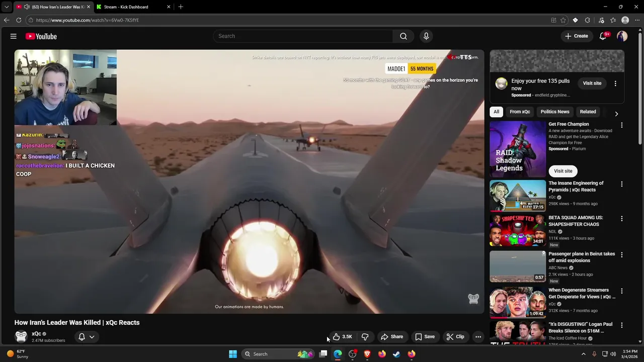This screenshot has height=362, width=644.
Task: Open the tab search chevron at top left
Action: coord(7,7)
